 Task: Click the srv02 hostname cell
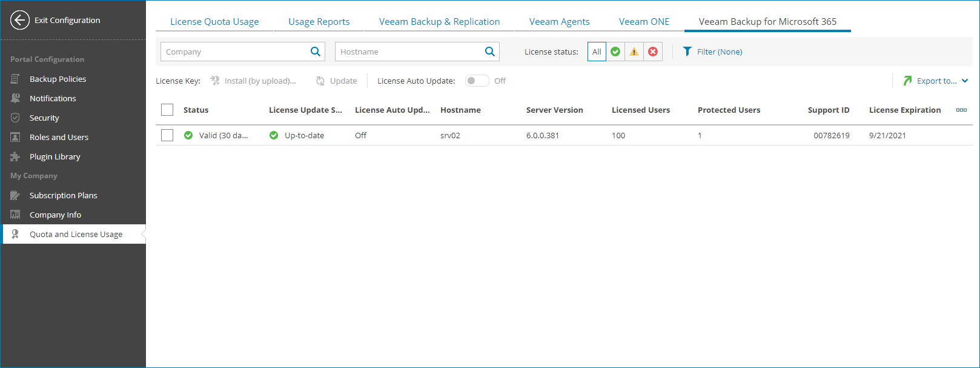[x=450, y=135]
